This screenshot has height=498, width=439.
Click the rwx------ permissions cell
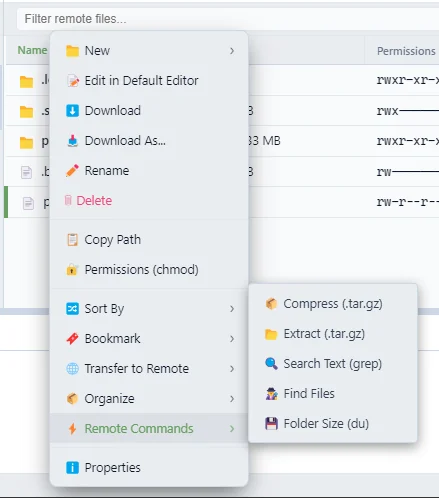(x=408, y=111)
